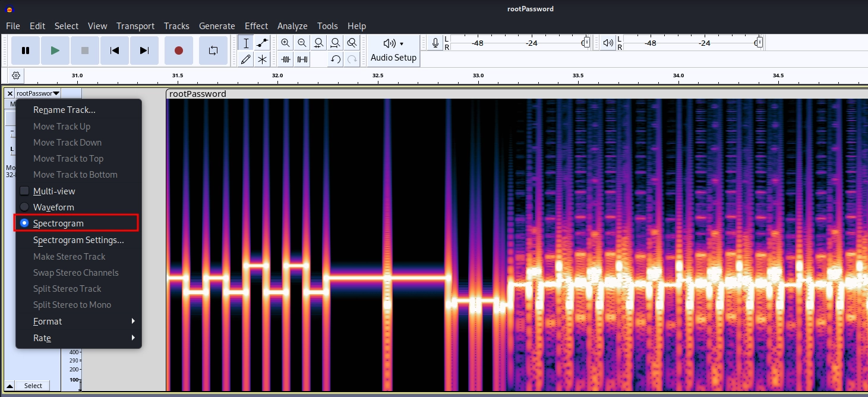Skip to start of the track
The width and height of the screenshot is (868, 397).
115,51
